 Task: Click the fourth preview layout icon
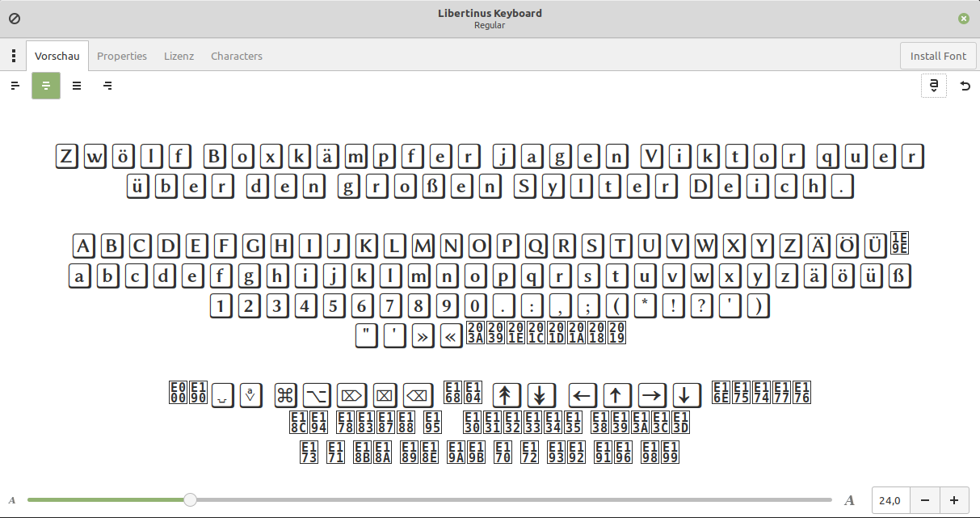[107, 86]
